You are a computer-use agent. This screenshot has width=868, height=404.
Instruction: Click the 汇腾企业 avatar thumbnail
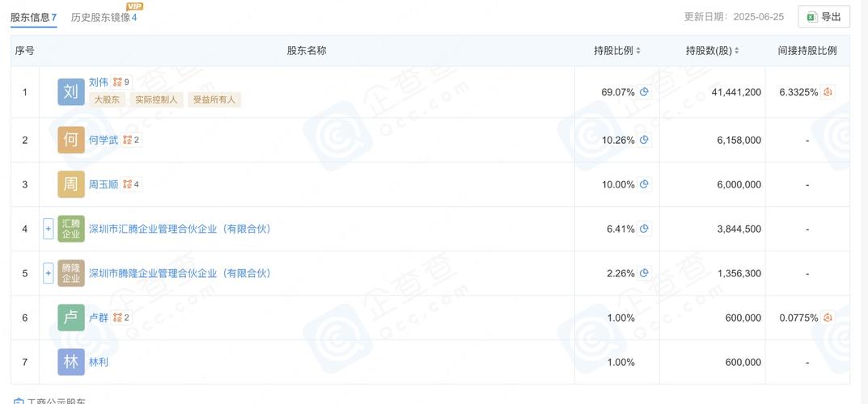point(71,229)
